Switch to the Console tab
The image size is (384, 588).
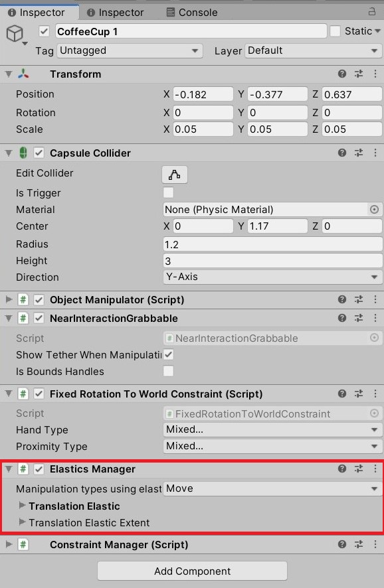(192, 13)
